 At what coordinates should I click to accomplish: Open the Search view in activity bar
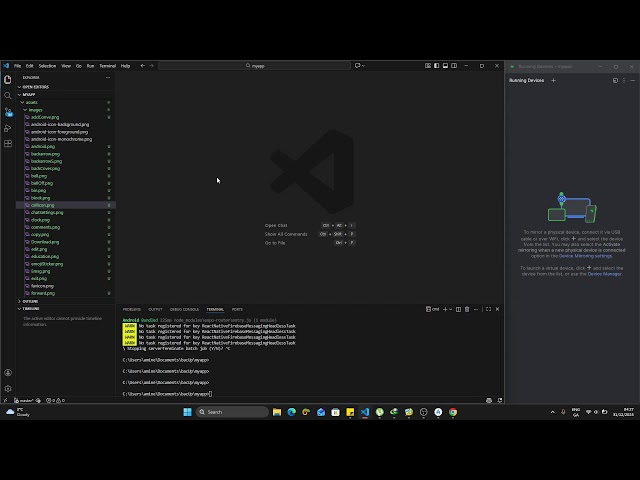click(x=8, y=96)
